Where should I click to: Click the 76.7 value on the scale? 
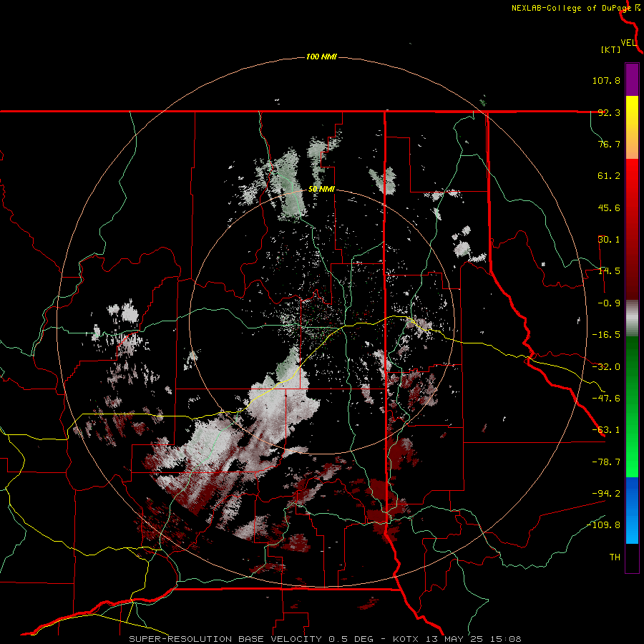tap(609, 144)
